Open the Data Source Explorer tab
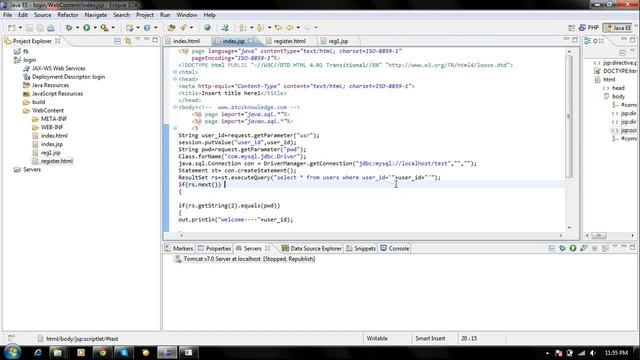Screen dimensions: 640x360 311,248
